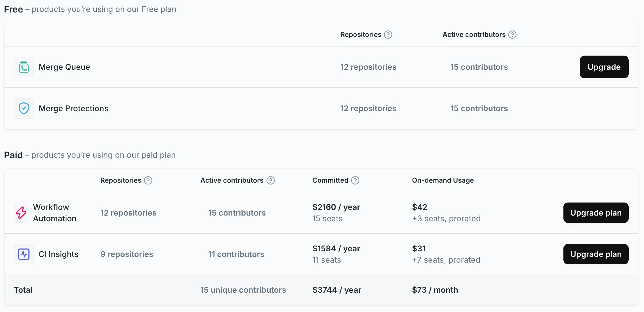Screen dimensions: 644x312
Task: Click the 11 seats text under $1584
Action: coord(327,260)
